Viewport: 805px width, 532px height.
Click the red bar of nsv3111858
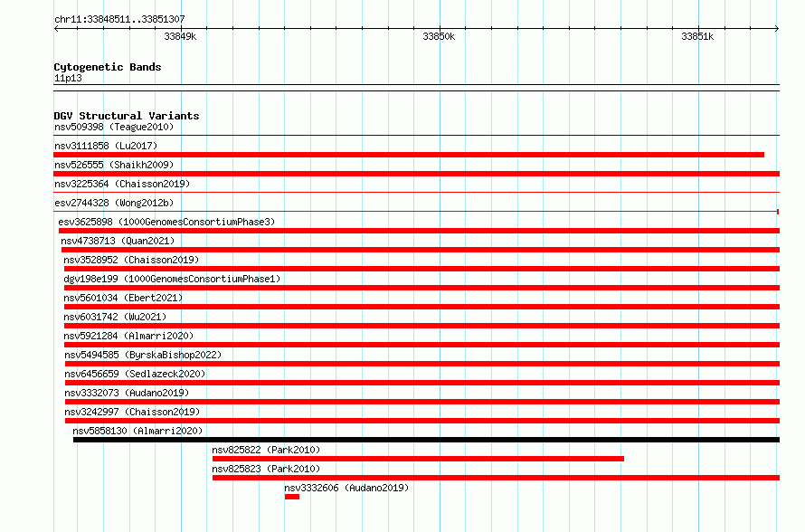(x=409, y=155)
